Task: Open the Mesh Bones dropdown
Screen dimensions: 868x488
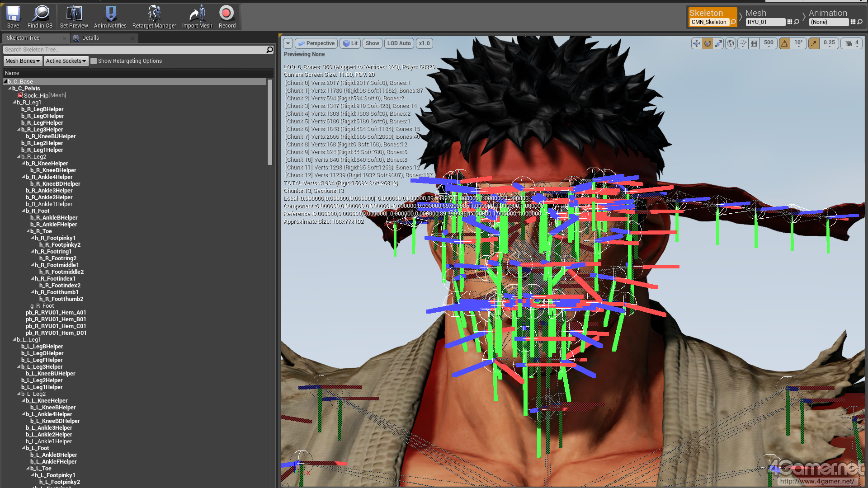Action: point(23,61)
